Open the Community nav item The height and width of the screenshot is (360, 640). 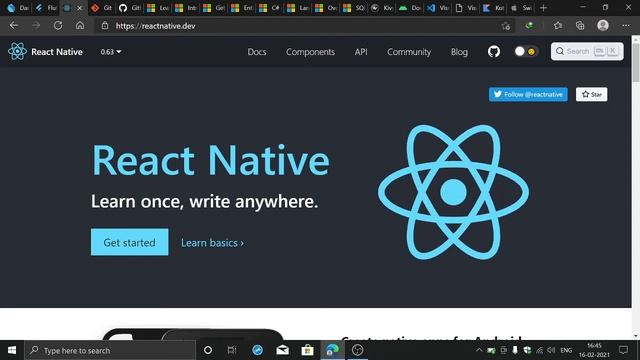tap(409, 52)
